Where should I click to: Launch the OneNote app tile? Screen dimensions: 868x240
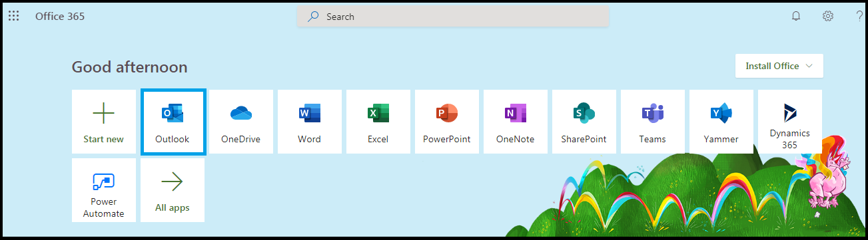click(516, 122)
